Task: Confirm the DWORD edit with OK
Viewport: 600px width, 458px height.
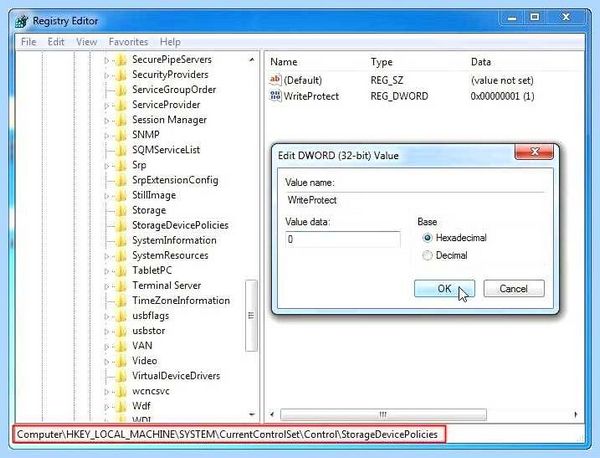Action: (444, 288)
